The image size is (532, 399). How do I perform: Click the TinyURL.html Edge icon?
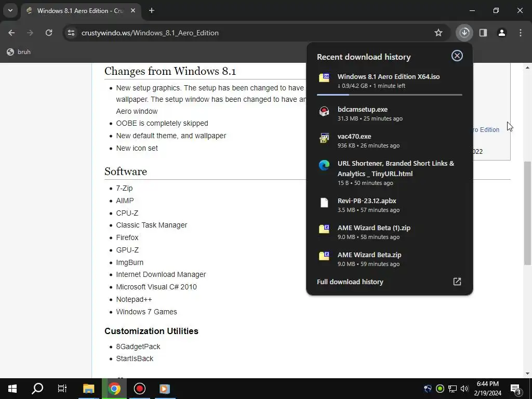[324, 165]
